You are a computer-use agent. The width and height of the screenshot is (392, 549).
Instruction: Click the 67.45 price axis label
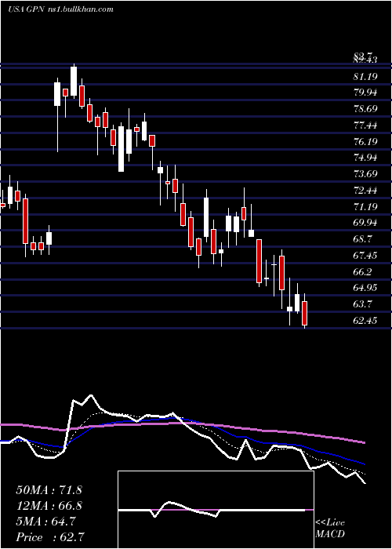pyautogui.click(x=365, y=256)
